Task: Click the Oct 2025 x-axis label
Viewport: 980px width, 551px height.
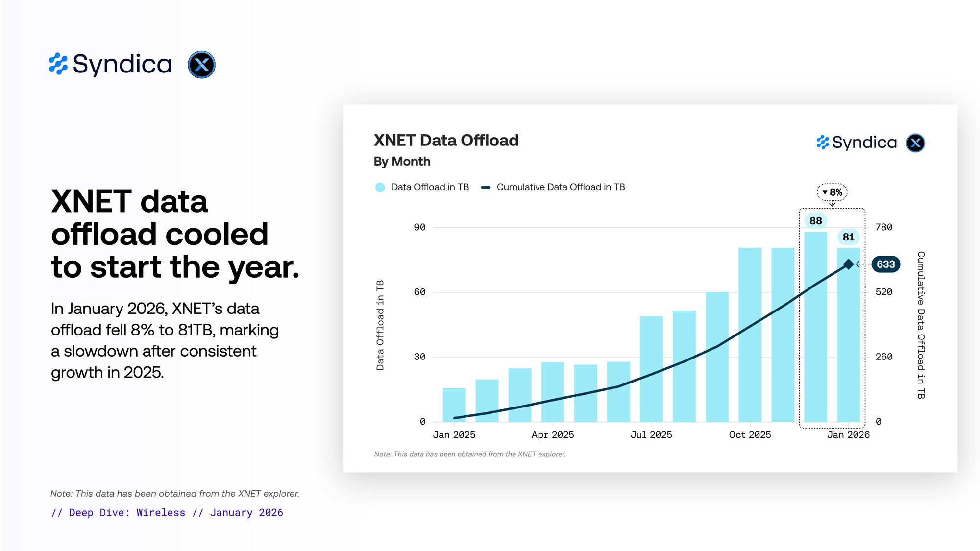Action: click(750, 435)
